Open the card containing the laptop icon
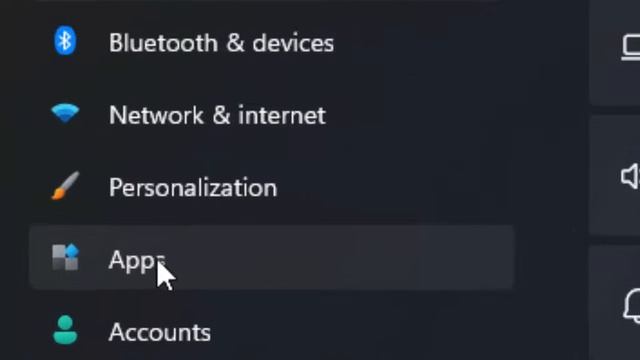The height and width of the screenshot is (360, 640). point(614,52)
